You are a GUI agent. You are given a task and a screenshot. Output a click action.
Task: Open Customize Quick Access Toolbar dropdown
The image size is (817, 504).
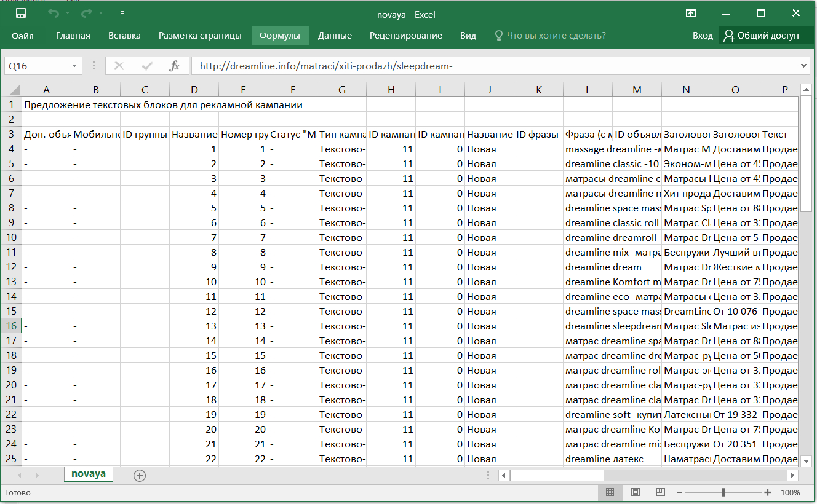122,13
